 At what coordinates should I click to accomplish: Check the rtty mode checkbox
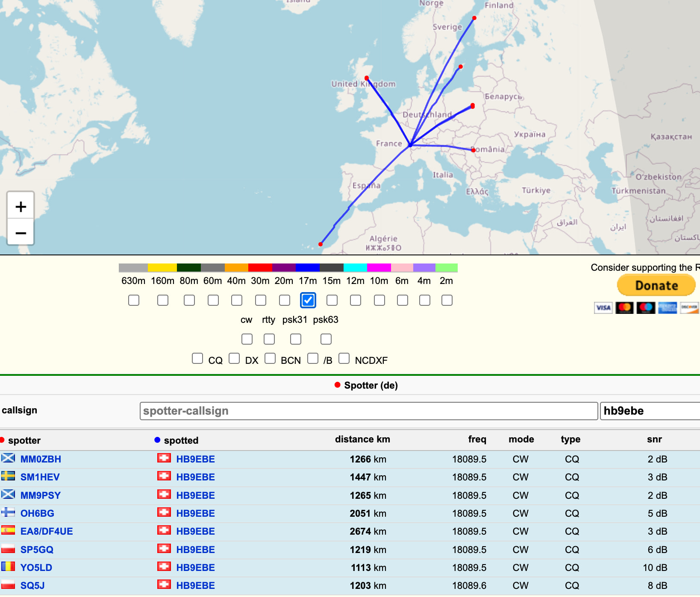point(269,339)
